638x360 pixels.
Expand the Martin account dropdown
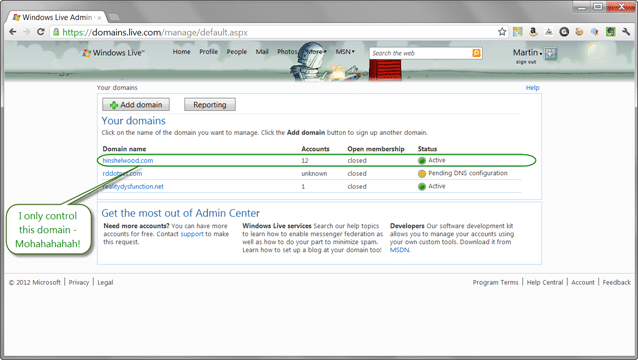[528, 52]
